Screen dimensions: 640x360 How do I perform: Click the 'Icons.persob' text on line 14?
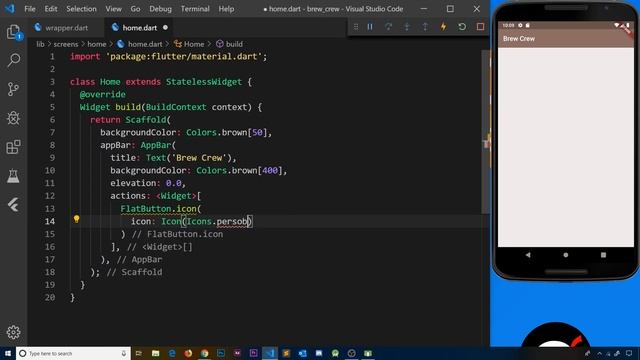click(217, 221)
